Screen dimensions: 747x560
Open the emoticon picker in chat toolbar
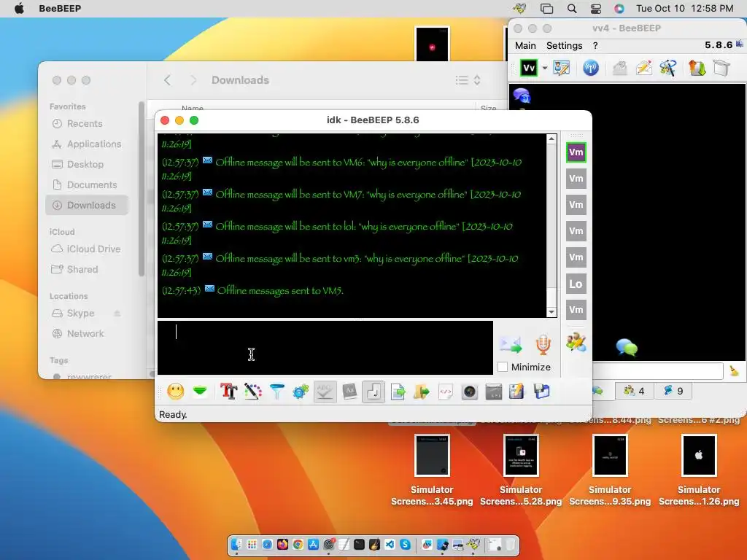(x=175, y=392)
